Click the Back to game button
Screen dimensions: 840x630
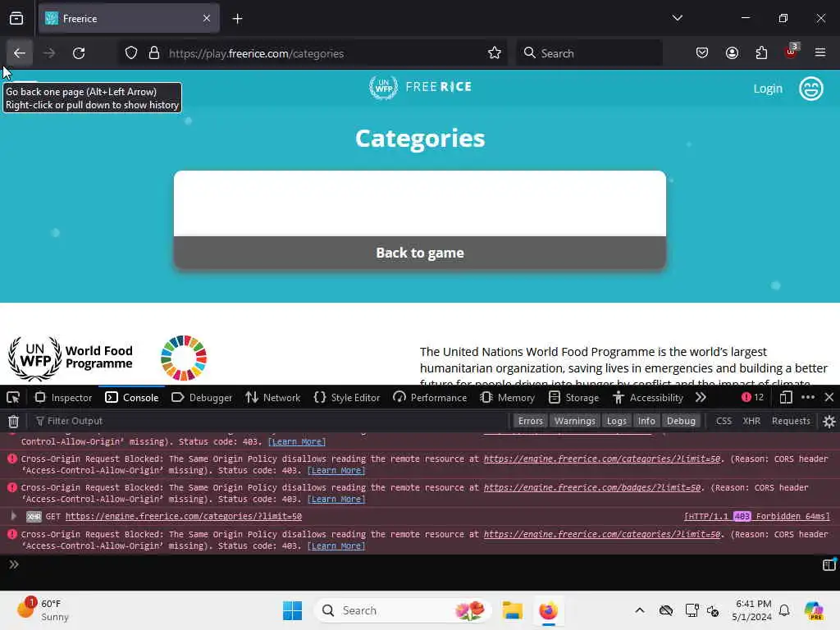pyautogui.click(x=420, y=253)
